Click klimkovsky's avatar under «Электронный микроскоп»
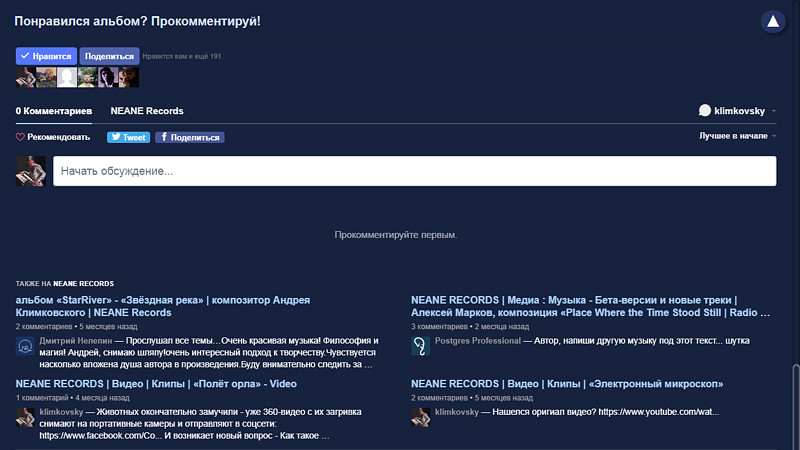 coord(420,418)
